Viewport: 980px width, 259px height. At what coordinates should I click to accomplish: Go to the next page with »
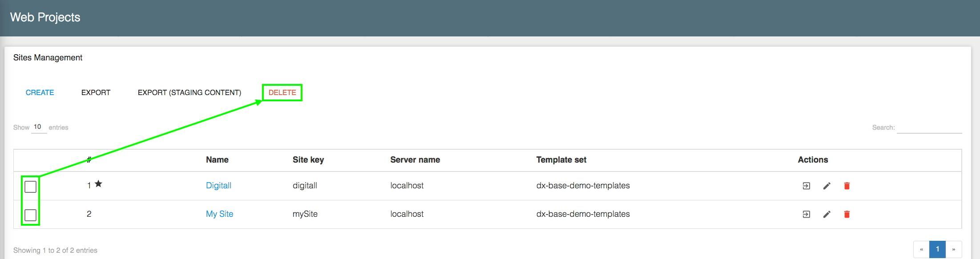(953, 249)
